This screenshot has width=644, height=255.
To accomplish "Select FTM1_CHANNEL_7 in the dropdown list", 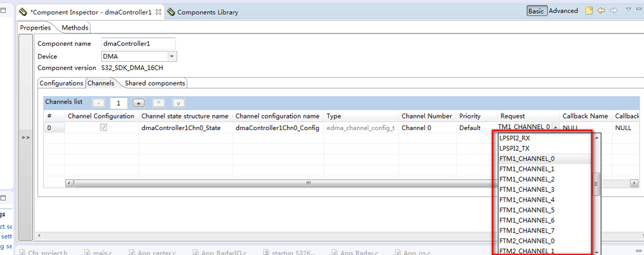I will coord(544,231).
